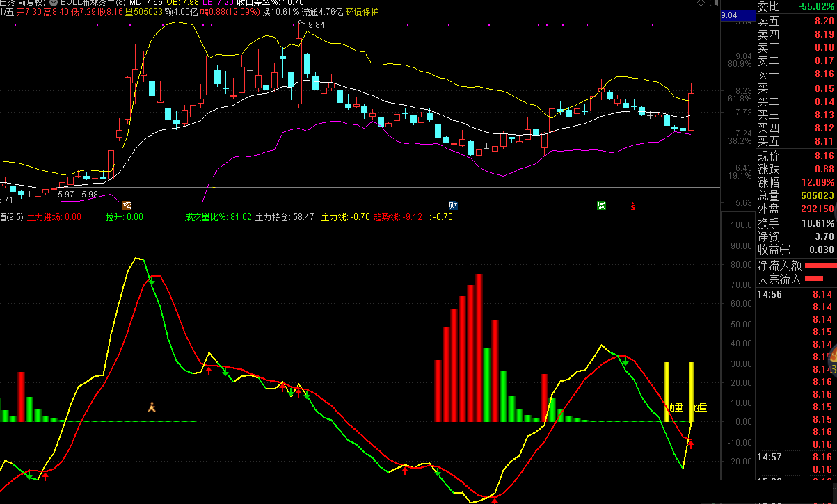Click the 外盘 292150 value
This screenshot has height=504, width=837.
(x=818, y=209)
